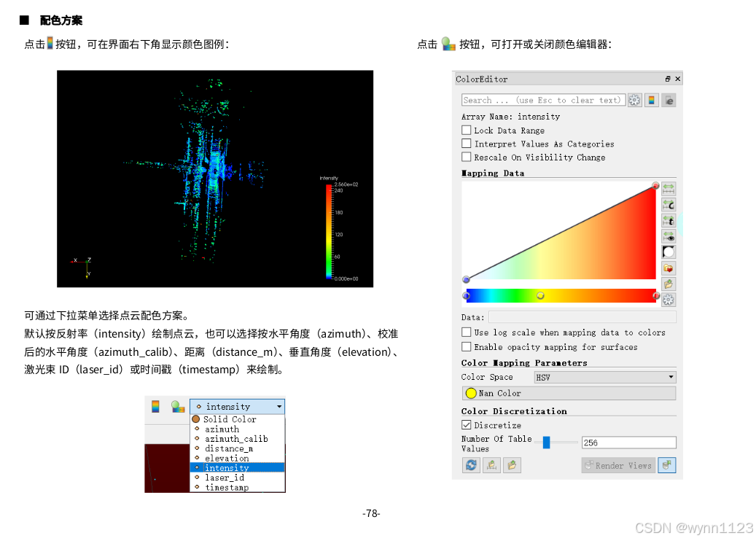Close the ColorEditor panel
The width and height of the screenshot is (756, 541).
click(678, 79)
